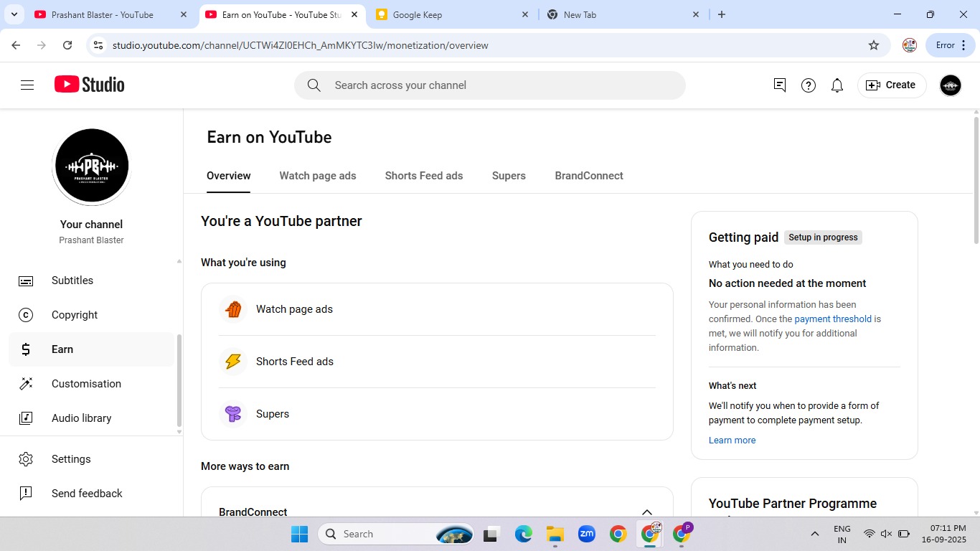Open the hamburger navigation menu
The width and height of the screenshot is (980, 551).
(27, 85)
